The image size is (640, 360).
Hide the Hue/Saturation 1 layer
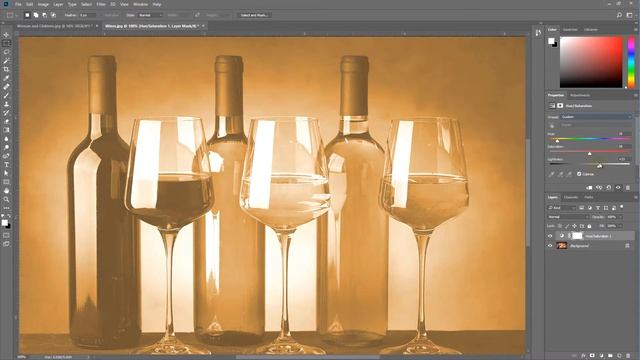click(x=550, y=236)
